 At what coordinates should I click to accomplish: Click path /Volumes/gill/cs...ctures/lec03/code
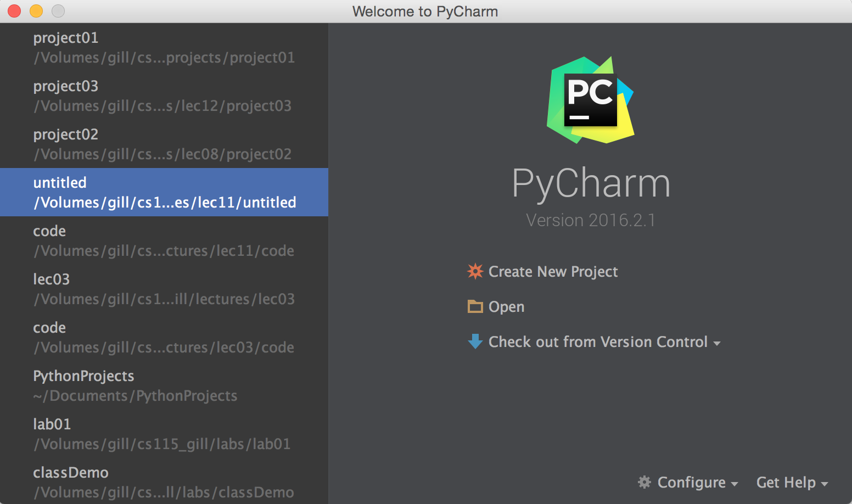(164, 348)
